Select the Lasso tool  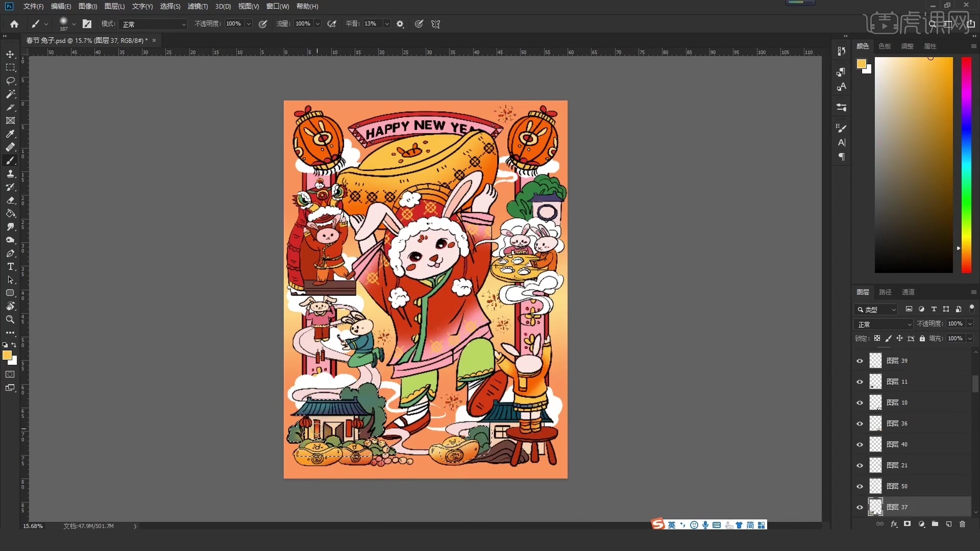pyautogui.click(x=10, y=81)
